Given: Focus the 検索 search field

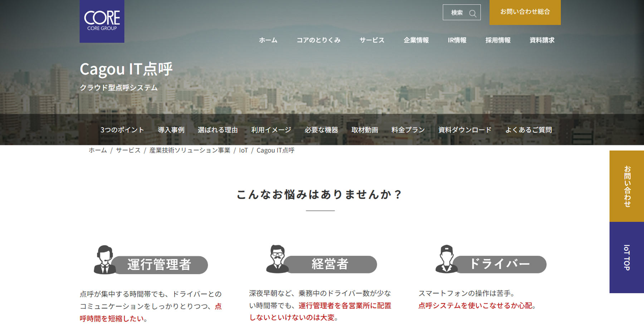Looking at the screenshot, I should coord(462,13).
